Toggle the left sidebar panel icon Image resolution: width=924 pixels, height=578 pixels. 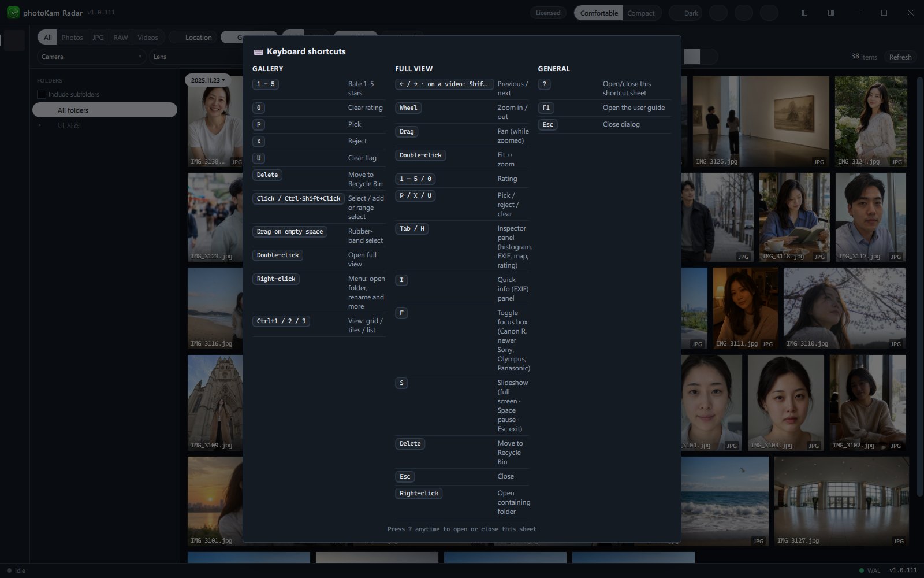pos(804,13)
